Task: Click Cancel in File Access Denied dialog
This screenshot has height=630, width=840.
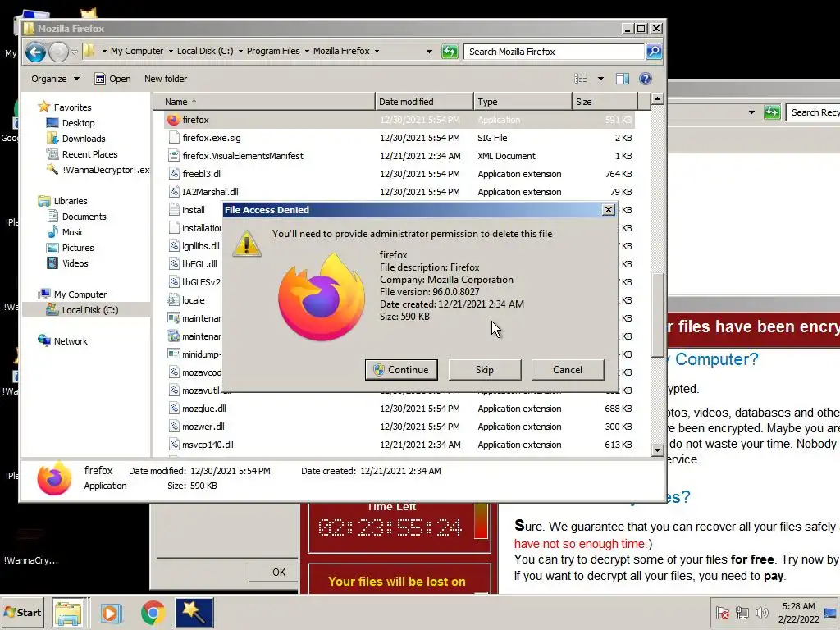Action: pos(568,370)
